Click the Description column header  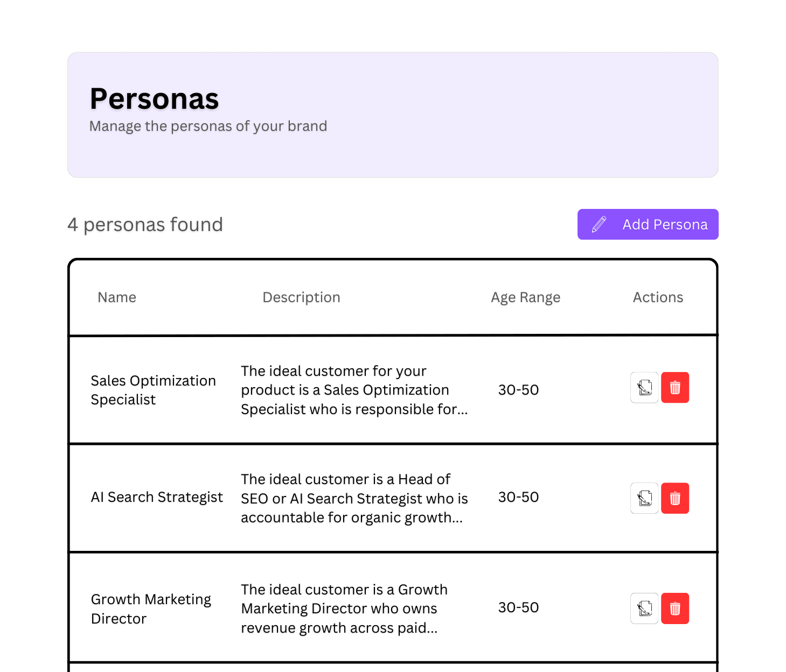click(301, 297)
